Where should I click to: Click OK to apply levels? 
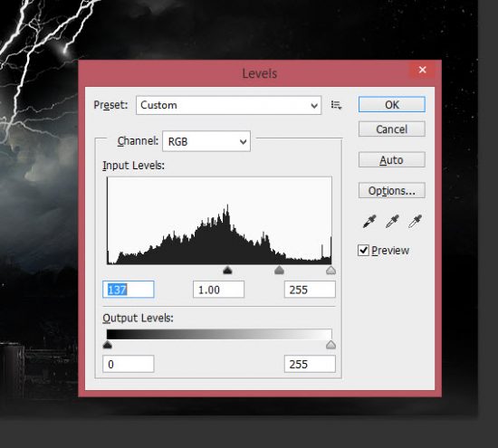click(x=391, y=104)
